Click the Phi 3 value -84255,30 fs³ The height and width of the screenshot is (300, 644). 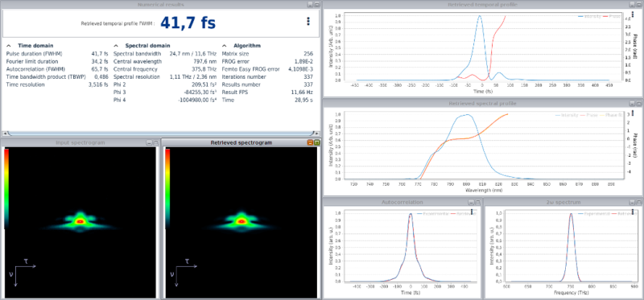click(x=200, y=92)
